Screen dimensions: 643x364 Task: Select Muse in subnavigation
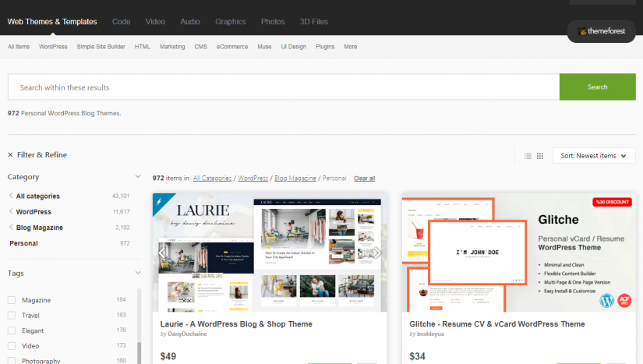click(x=264, y=47)
